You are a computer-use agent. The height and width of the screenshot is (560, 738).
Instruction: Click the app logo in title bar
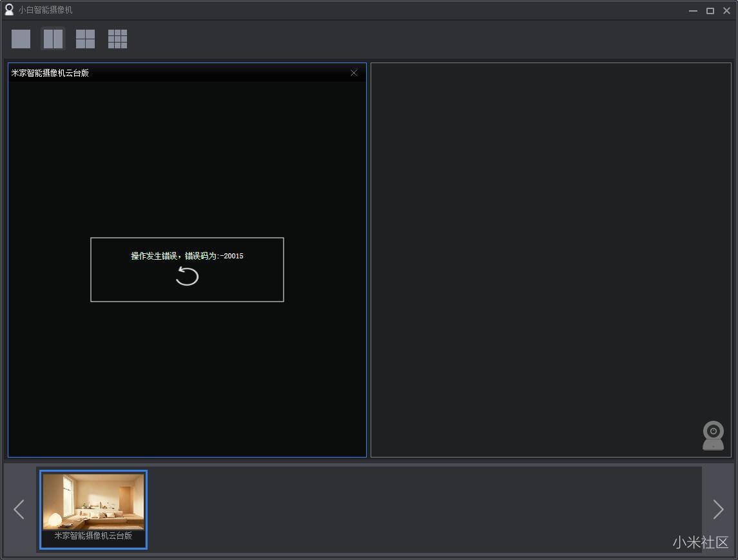pos(9,10)
